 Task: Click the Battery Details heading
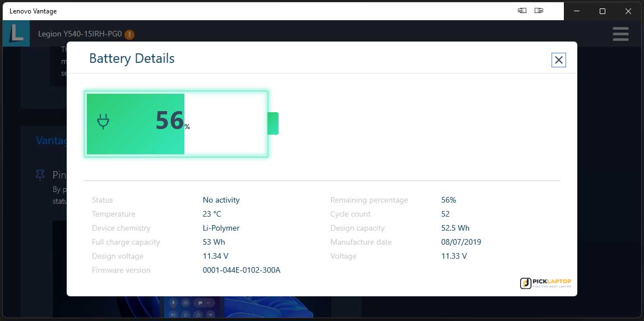[x=132, y=58]
